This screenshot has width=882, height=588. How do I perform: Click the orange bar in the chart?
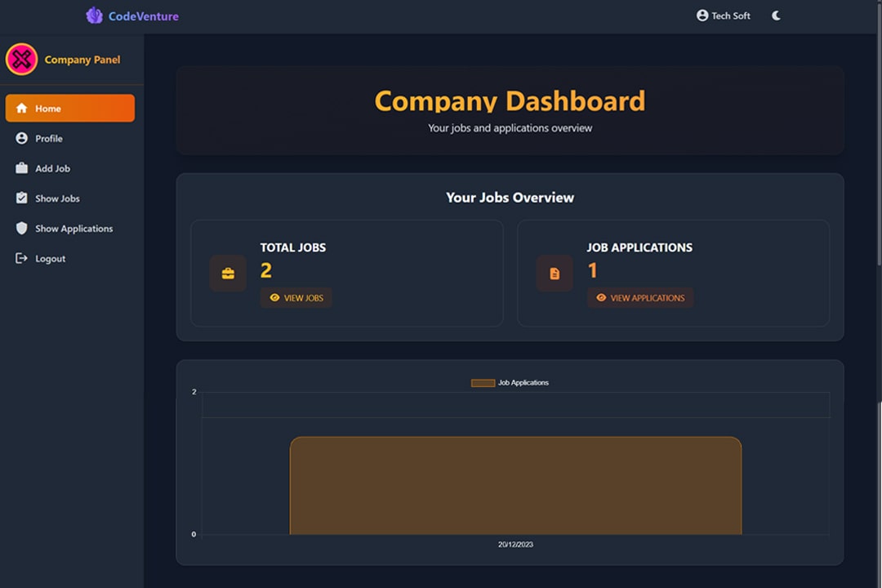point(515,486)
